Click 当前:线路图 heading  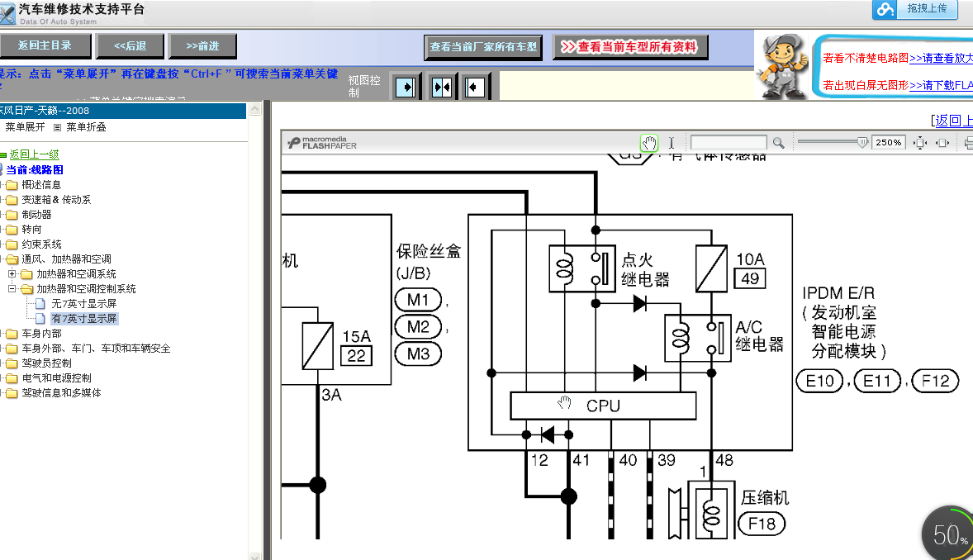tap(35, 169)
